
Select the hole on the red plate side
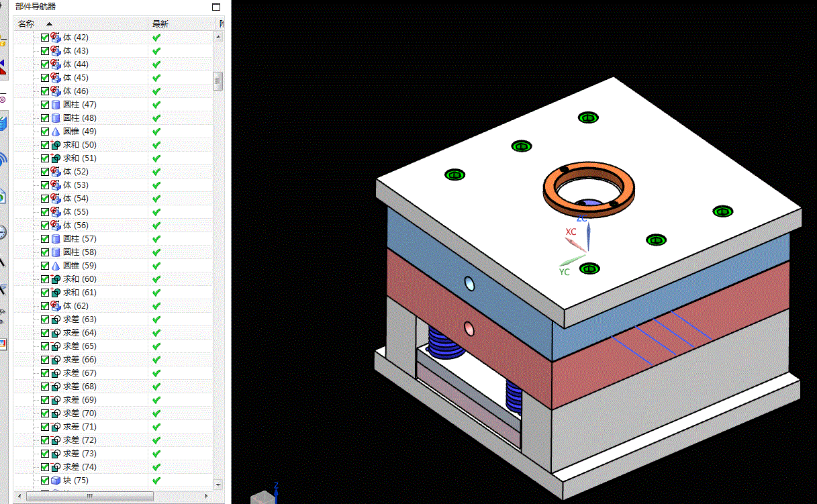[x=469, y=329]
